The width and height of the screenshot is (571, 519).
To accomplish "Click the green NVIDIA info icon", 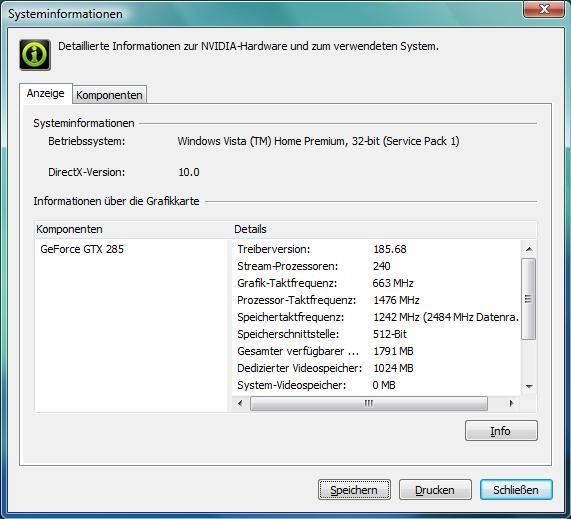I will click(x=35, y=55).
